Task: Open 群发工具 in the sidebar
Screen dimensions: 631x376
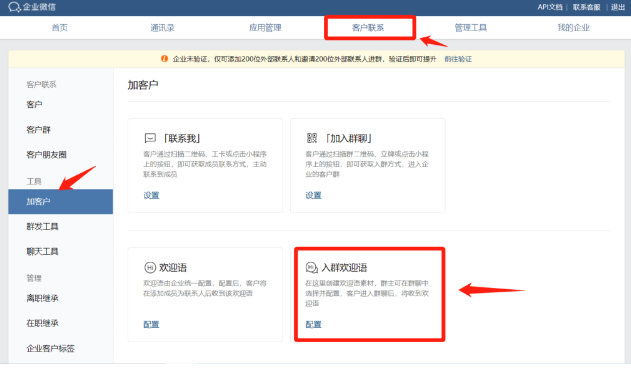Action: (x=42, y=227)
